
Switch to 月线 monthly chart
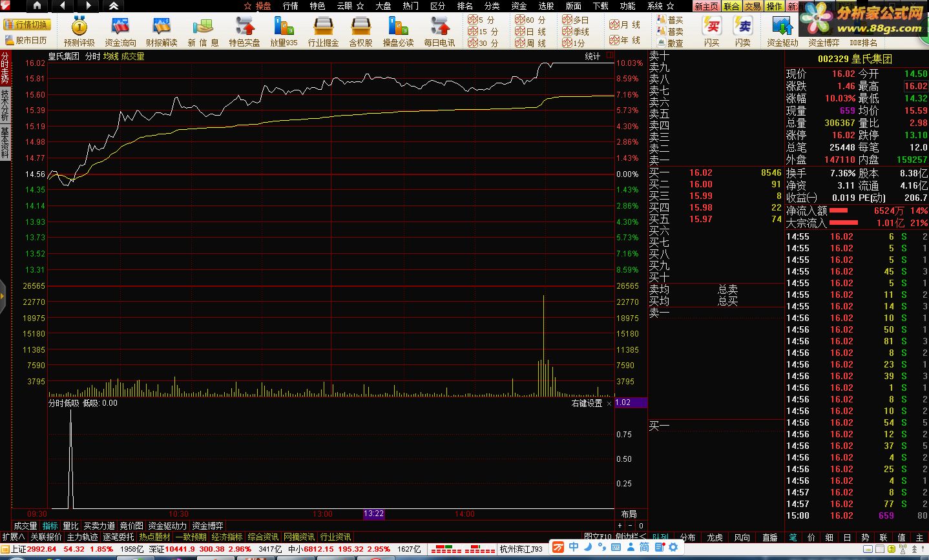click(625, 25)
